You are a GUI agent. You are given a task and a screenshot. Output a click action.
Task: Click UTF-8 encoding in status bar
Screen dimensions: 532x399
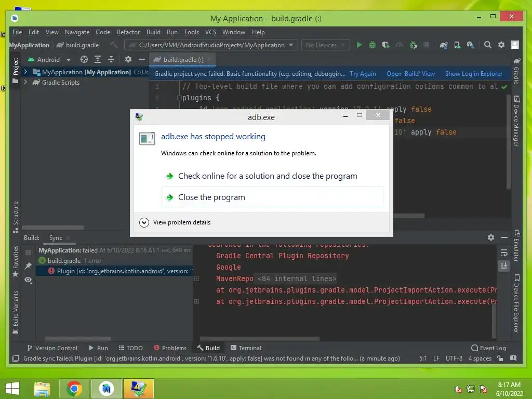point(454,358)
